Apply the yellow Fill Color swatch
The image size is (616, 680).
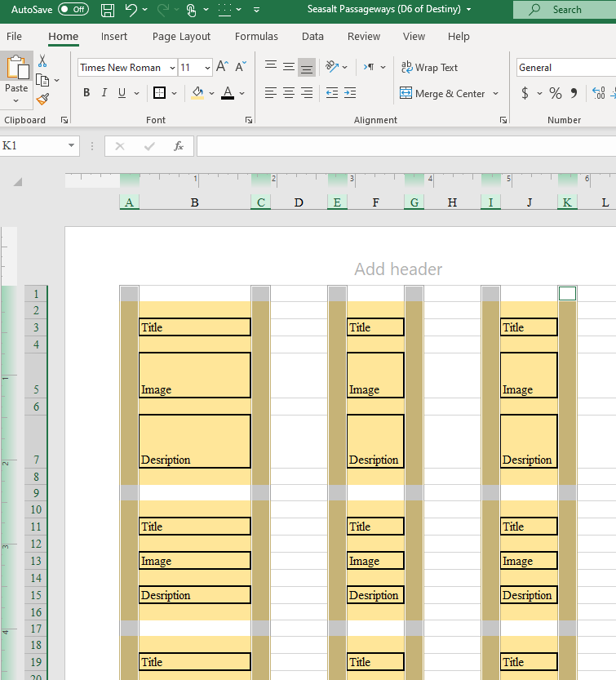197,93
